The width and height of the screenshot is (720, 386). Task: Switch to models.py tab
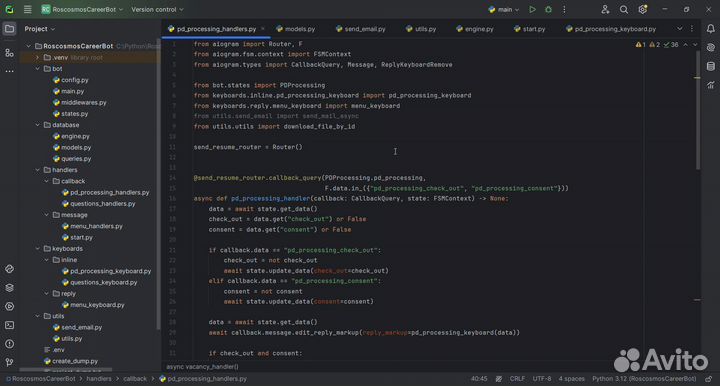tap(296, 28)
